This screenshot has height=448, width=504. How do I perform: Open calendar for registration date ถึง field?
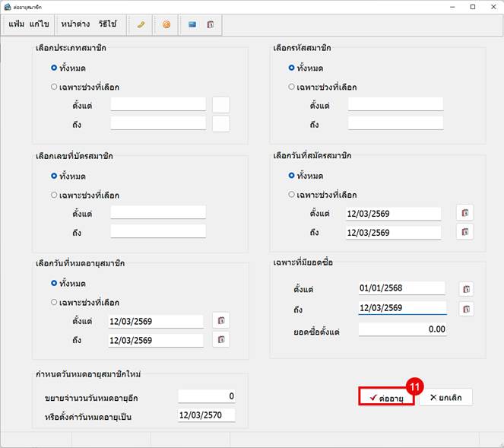tap(464, 232)
